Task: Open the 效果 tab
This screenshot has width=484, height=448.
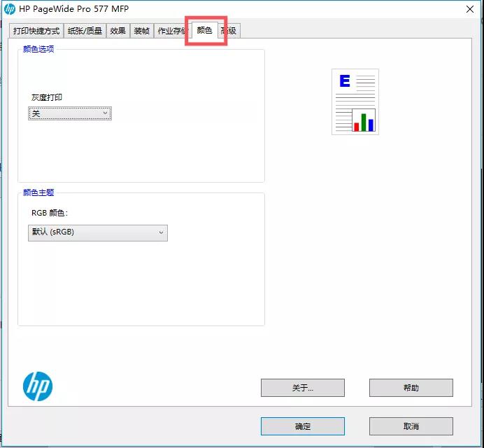Action: tap(118, 31)
